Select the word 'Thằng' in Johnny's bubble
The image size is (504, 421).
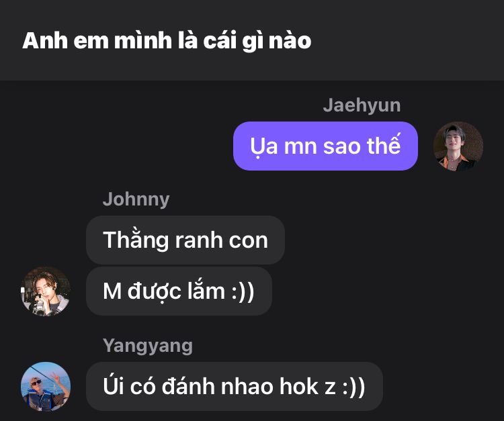[x=136, y=240]
